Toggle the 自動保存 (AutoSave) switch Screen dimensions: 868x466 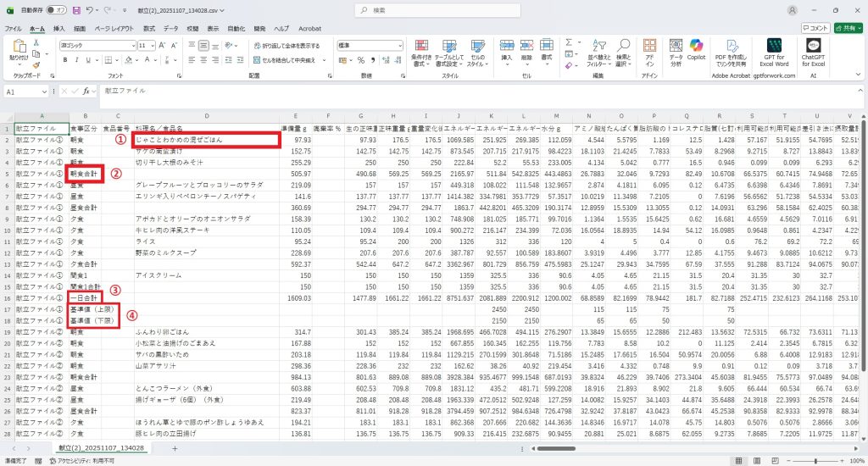point(58,11)
